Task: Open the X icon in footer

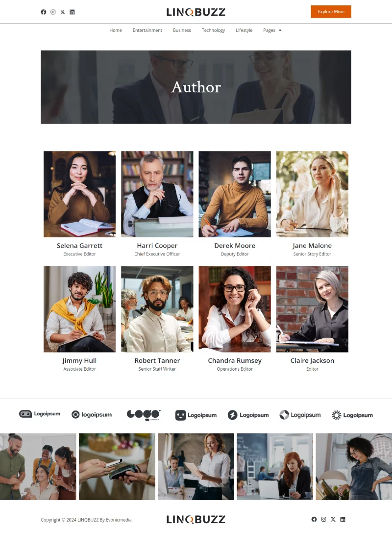Action: pyautogui.click(x=333, y=519)
